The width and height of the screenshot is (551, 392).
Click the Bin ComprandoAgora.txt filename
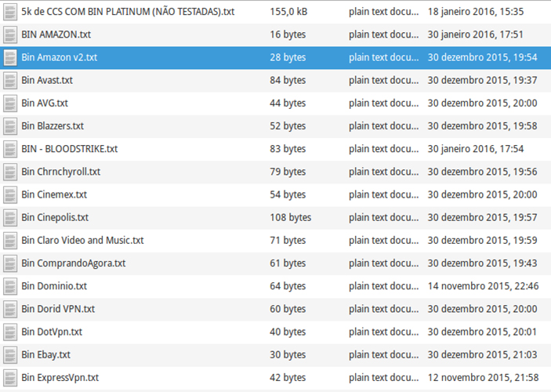[73, 263]
